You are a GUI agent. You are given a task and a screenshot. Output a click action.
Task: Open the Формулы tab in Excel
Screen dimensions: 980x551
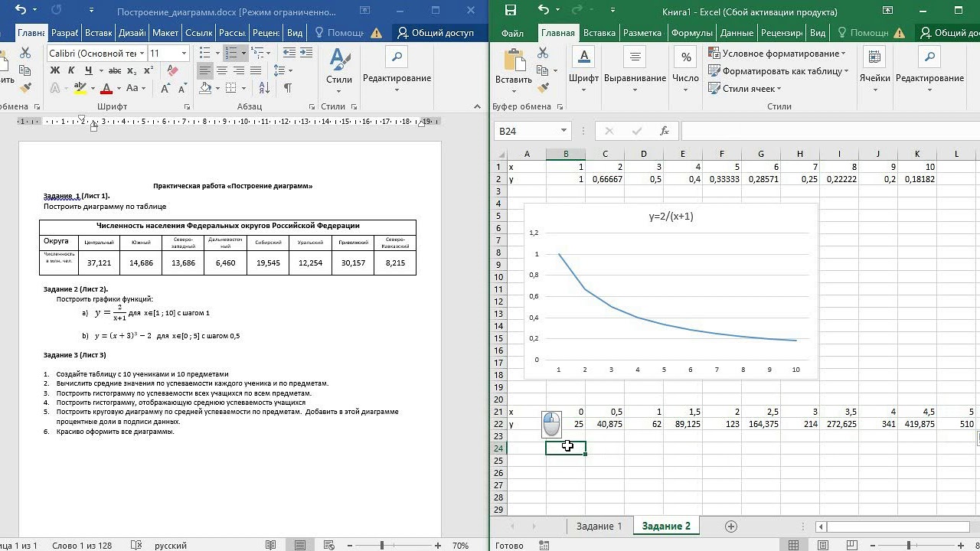[x=691, y=33]
